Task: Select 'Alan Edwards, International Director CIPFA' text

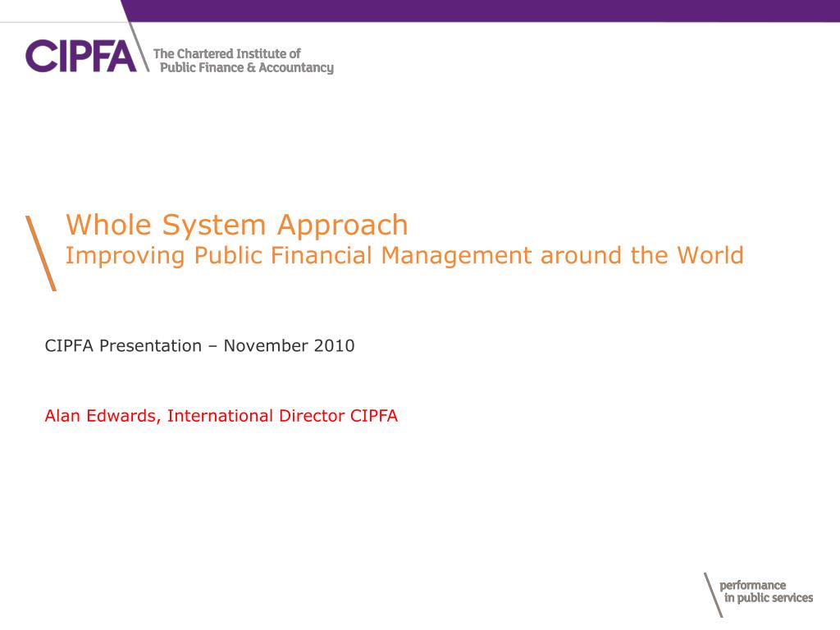Action: (x=221, y=416)
